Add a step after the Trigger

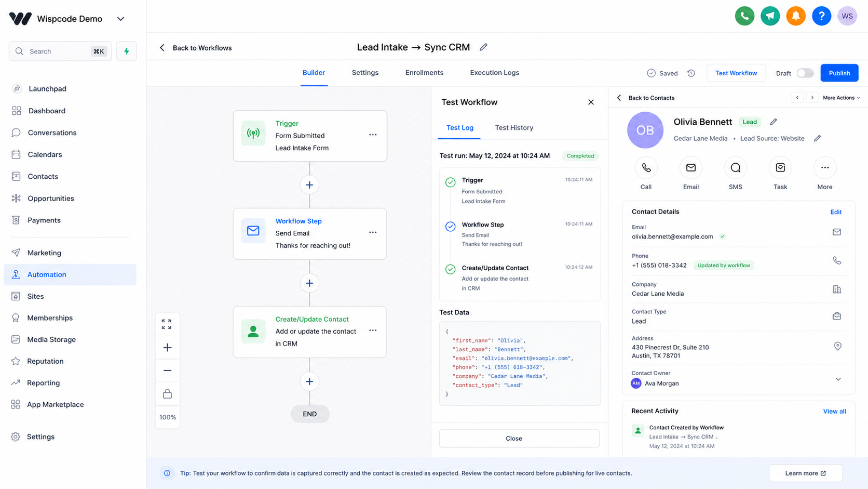coord(309,185)
